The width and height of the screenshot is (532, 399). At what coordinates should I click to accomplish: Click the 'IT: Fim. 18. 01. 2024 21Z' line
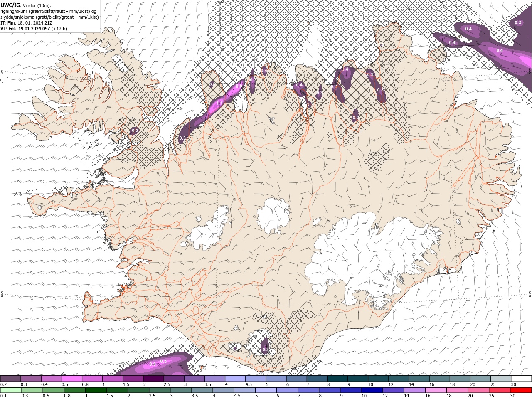pyautogui.click(x=26, y=23)
